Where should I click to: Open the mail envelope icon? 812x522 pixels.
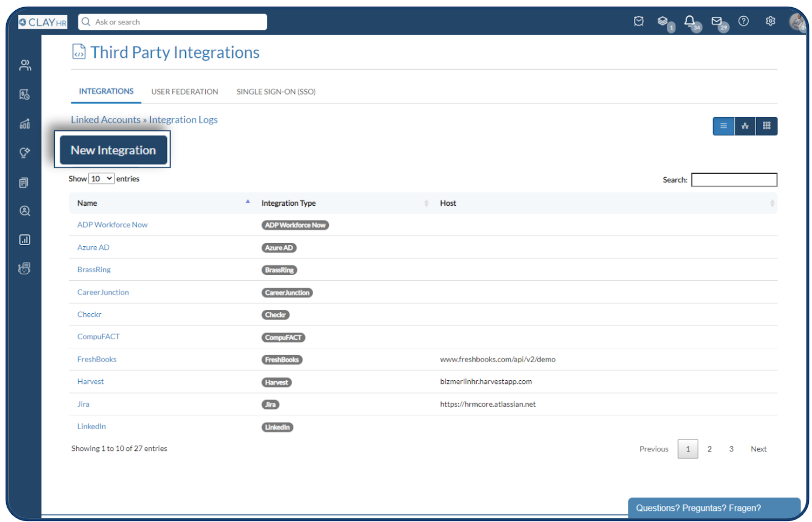[x=716, y=21]
